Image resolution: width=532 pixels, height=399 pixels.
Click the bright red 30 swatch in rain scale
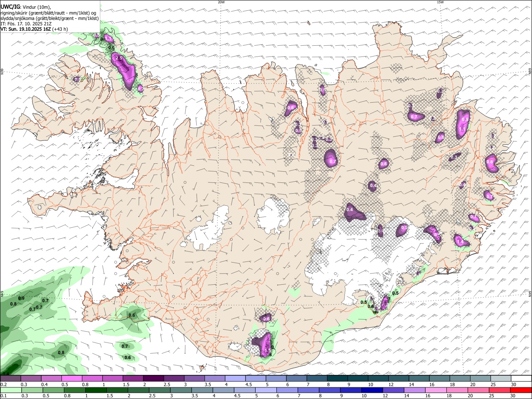click(x=521, y=390)
